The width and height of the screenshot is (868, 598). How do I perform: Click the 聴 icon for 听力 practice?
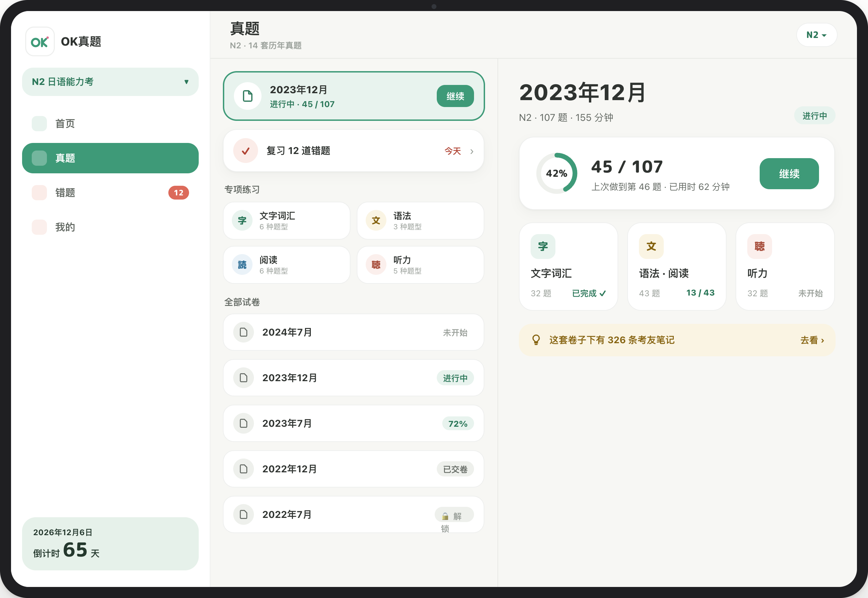(376, 265)
